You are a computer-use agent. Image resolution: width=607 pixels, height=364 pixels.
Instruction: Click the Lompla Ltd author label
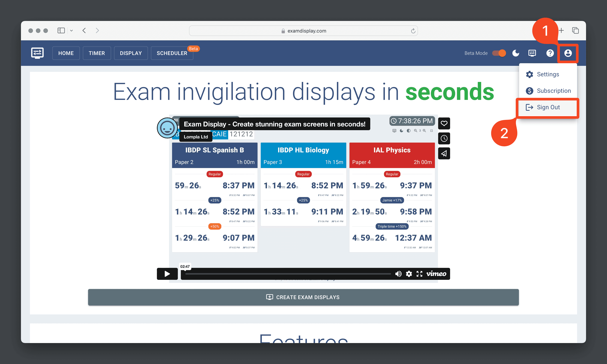[x=196, y=137]
